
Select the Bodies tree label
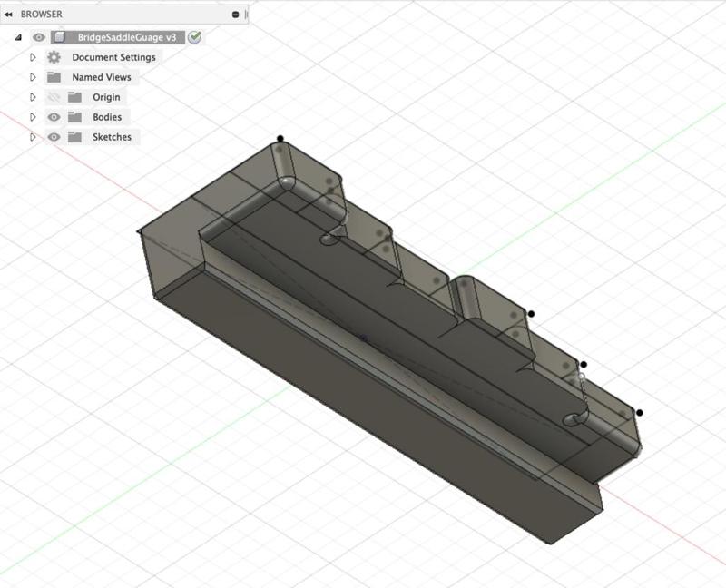pos(107,117)
